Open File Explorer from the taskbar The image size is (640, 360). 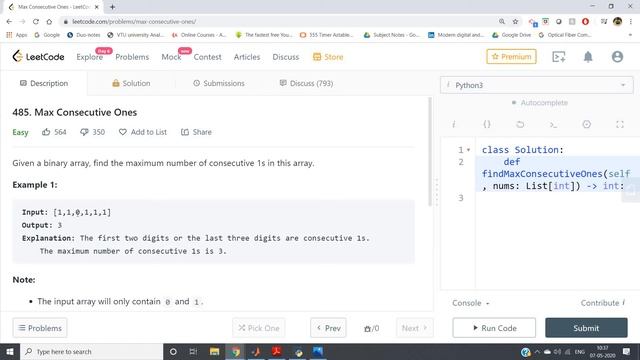pos(214,351)
